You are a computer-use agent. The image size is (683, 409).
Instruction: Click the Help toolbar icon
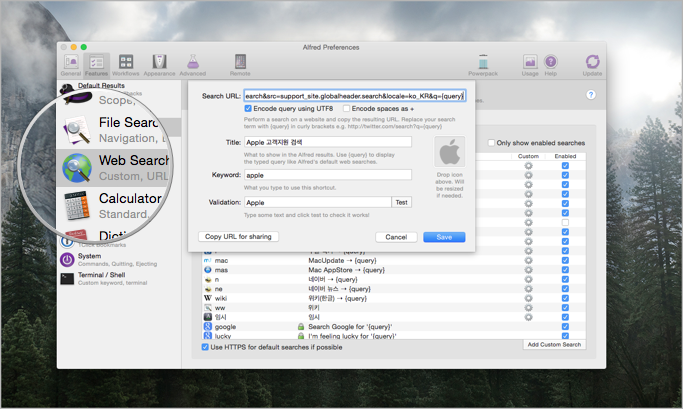[551, 65]
